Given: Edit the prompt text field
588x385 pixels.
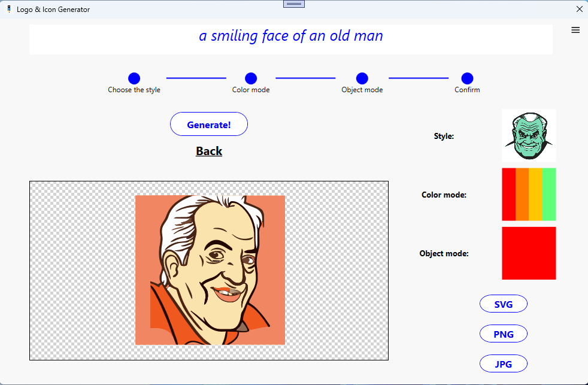Looking at the screenshot, I should pyautogui.click(x=290, y=40).
